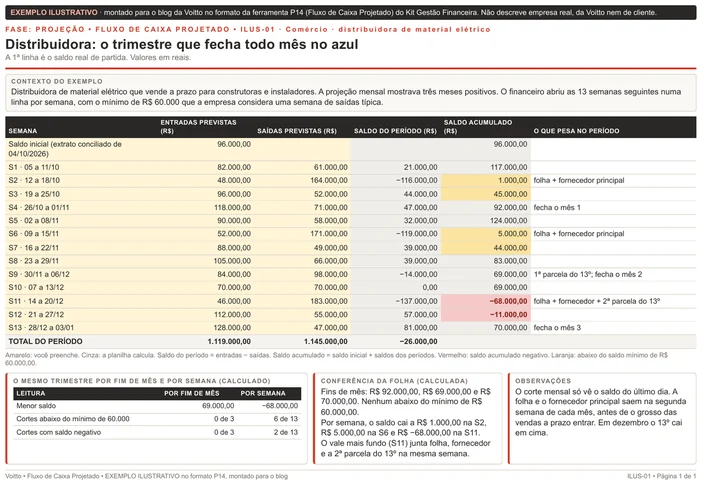Click the 'CONTEXTO DO EXEMPLO' heading
702x485 pixels.
point(57,82)
